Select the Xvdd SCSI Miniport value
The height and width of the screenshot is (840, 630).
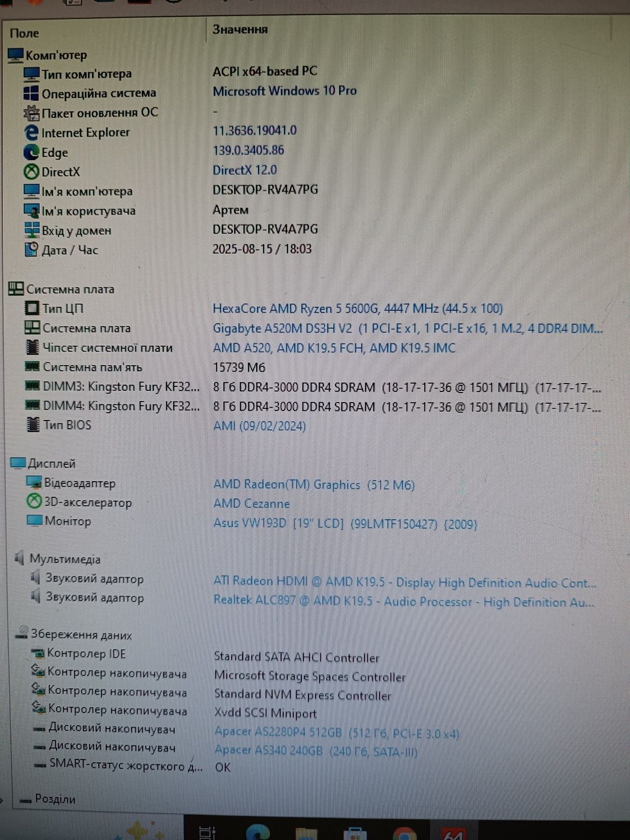(265, 713)
